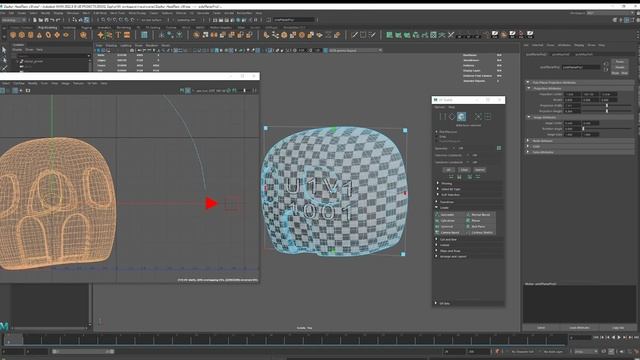Create a polygon cone from the shelf
The width and height of the screenshot is (640, 360).
click(x=40, y=35)
